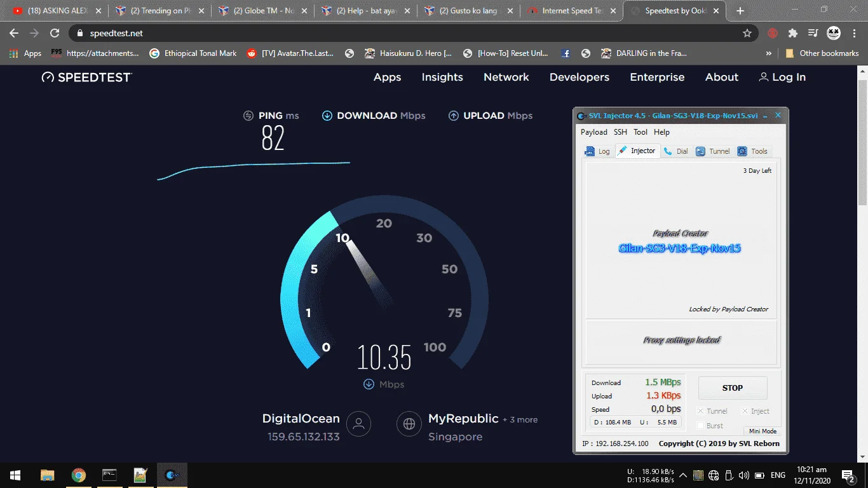The width and height of the screenshot is (868, 488).
Task: Open the Windows Start menu
Action: click(15, 475)
